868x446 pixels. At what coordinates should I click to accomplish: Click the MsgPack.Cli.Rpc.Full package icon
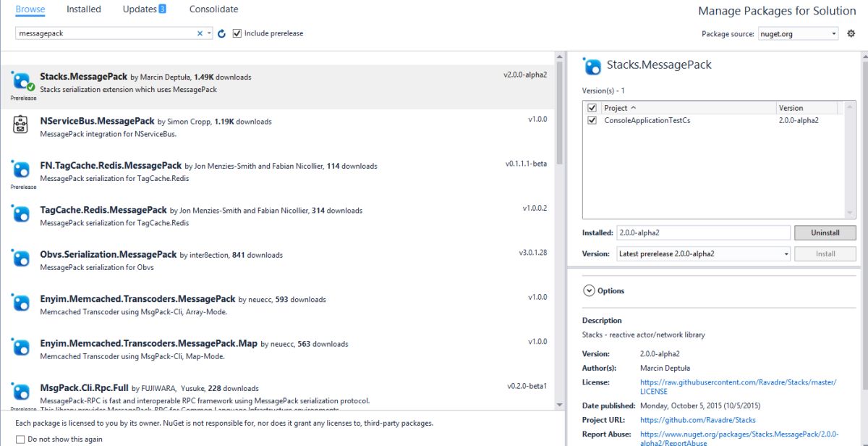tap(20, 392)
